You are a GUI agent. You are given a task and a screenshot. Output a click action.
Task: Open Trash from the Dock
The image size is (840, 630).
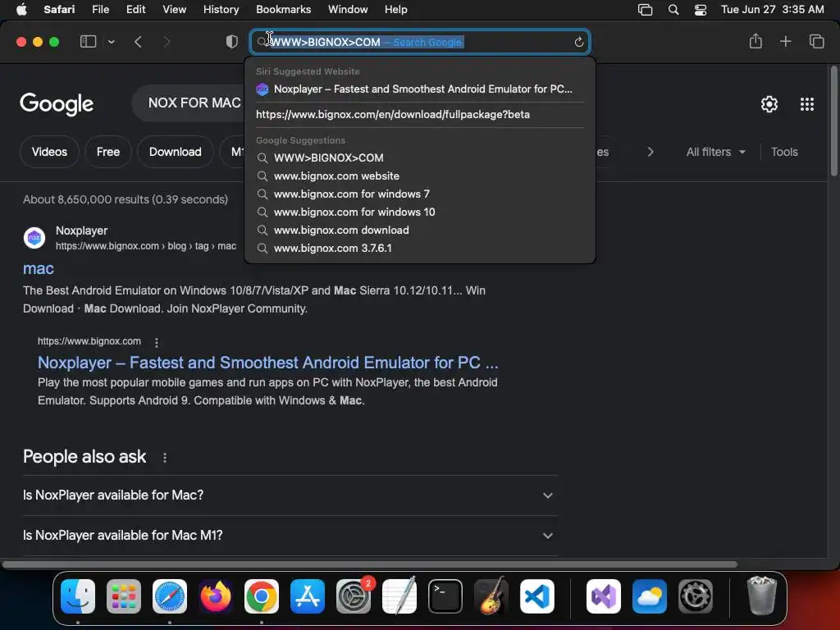click(761, 596)
